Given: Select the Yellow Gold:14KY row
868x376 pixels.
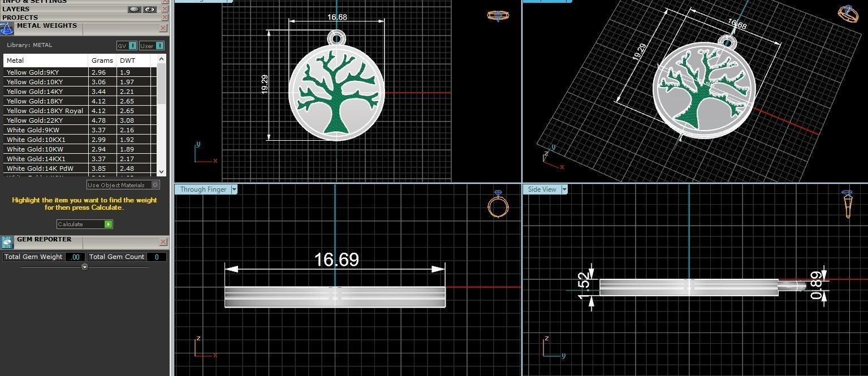Looking at the screenshot, I should [80, 92].
